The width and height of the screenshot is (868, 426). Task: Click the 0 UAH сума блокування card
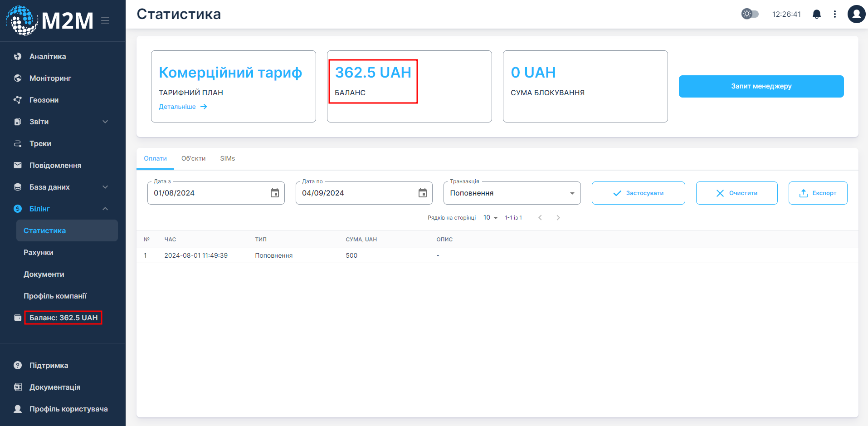[x=585, y=86]
